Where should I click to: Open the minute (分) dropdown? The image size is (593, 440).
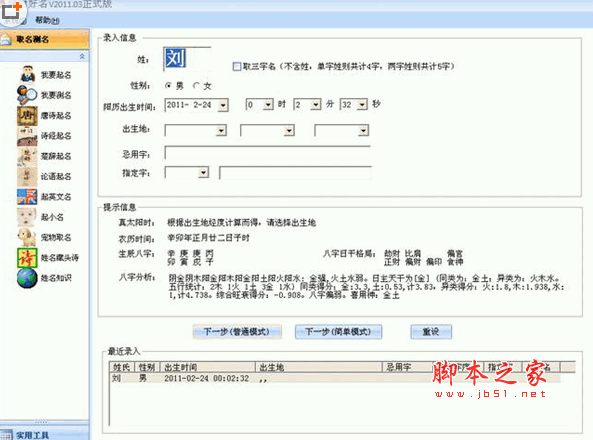pyautogui.click(x=316, y=104)
